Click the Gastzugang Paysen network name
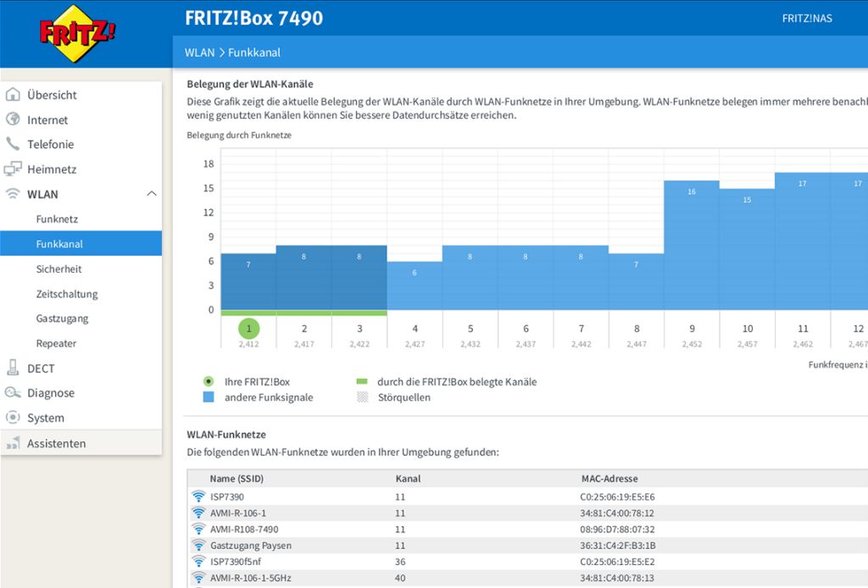This screenshot has height=588, width=868. [251, 546]
